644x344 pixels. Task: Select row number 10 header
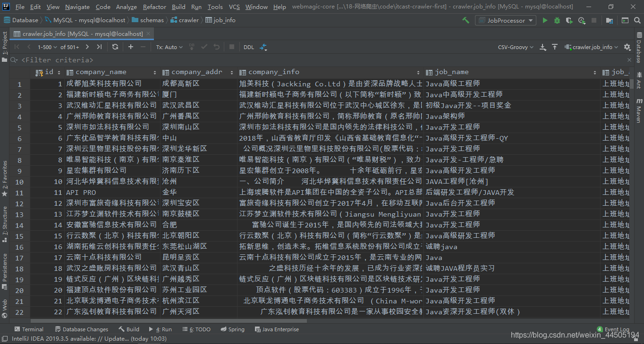coord(19,181)
